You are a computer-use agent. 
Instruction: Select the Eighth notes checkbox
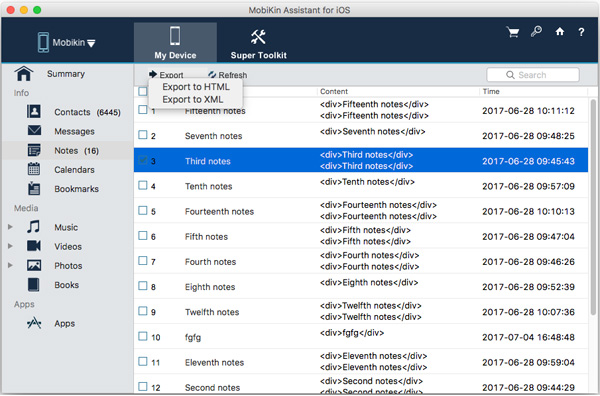pyautogui.click(x=143, y=286)
